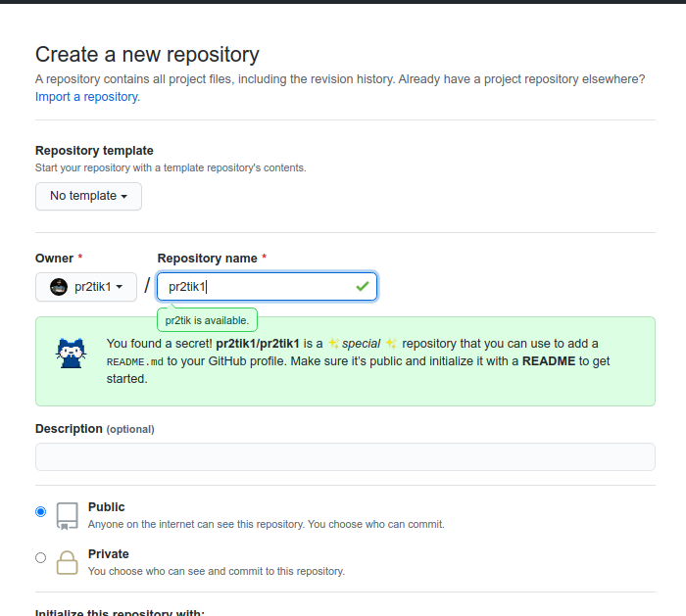The image size is (686, 616).
Task: Select the Private radio button
Action: pos(41,558)
